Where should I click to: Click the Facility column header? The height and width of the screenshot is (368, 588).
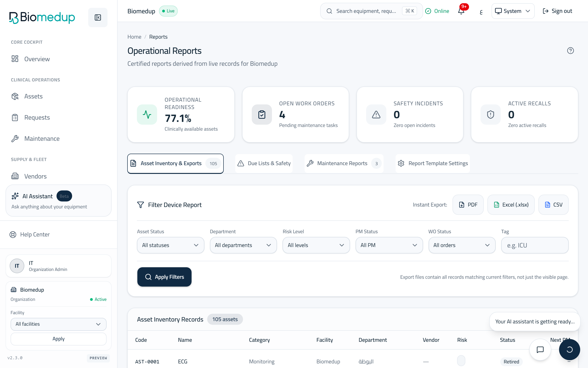tap(325, 340)
